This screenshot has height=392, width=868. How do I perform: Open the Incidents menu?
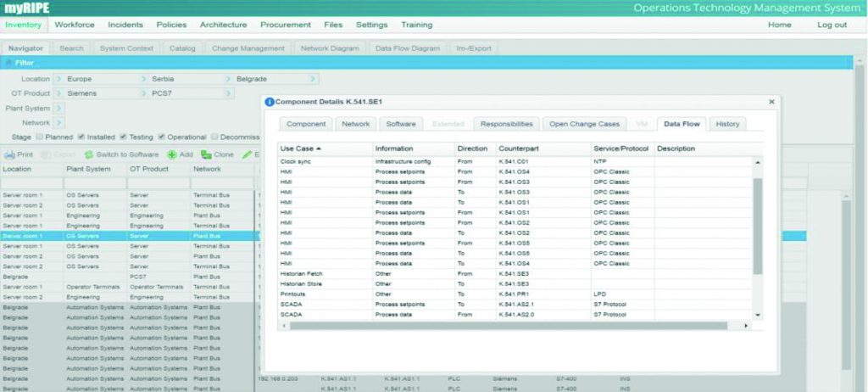125,25
